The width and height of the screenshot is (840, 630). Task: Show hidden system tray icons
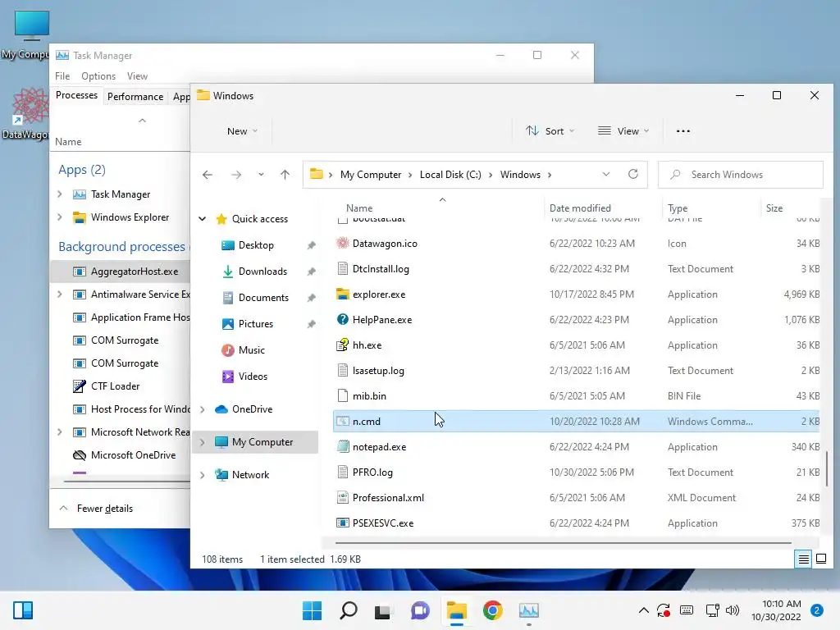click(643, 610)
